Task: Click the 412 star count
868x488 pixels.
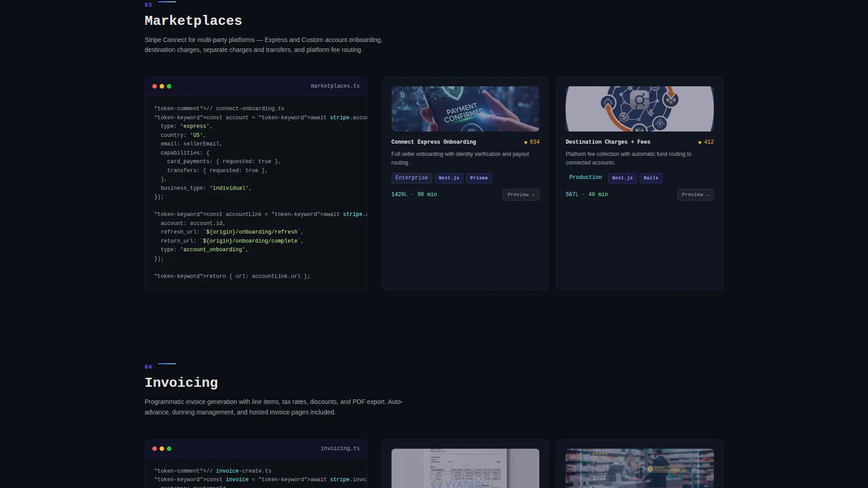Action: [709, 142]
